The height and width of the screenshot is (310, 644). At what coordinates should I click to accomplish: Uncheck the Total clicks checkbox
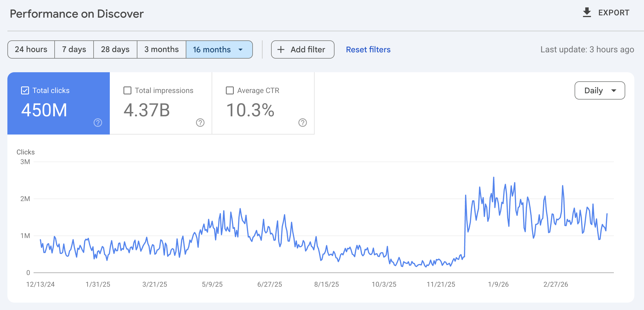coord(25,90)
